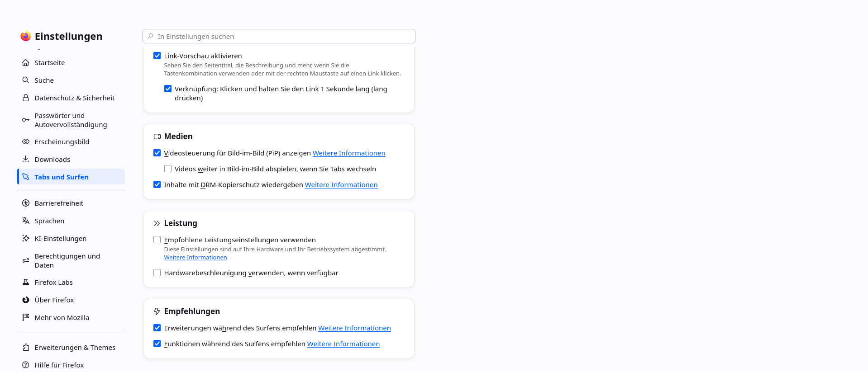Click the KI-Einstellungen sparkle icon

coord(26,239)
